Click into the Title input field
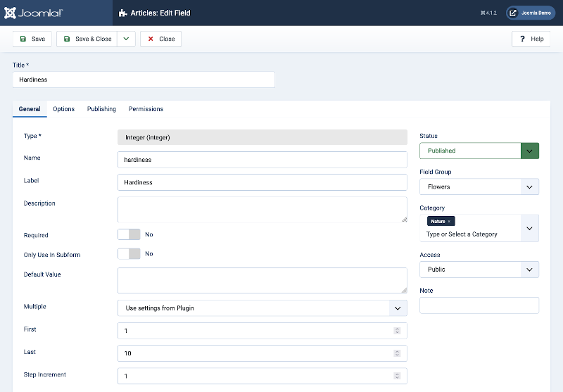Screen dimensions: 563x392 click(x=144, y=80)
